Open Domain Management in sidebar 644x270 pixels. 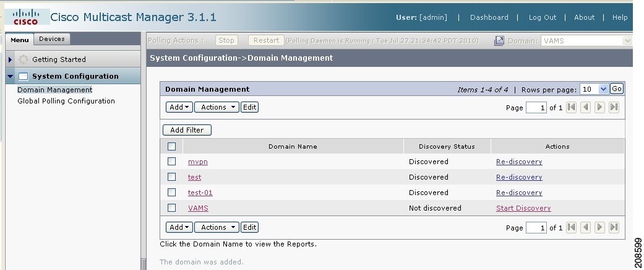pyautogui.click(x=54, y=90)
